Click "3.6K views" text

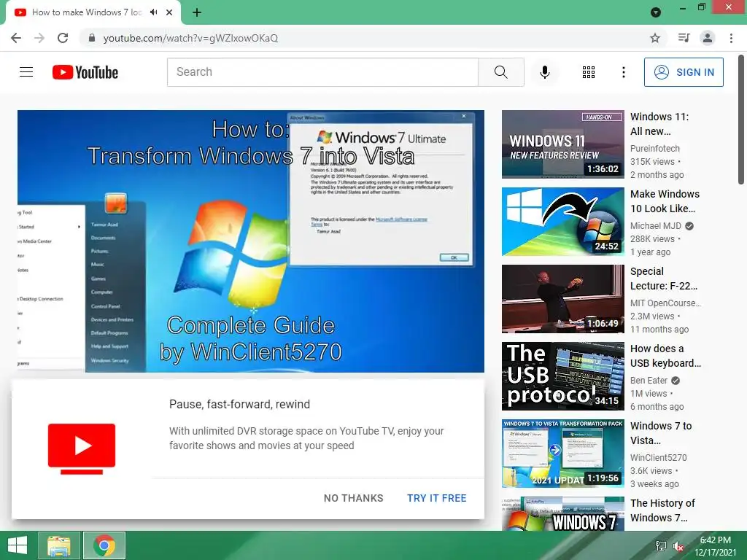651,470
